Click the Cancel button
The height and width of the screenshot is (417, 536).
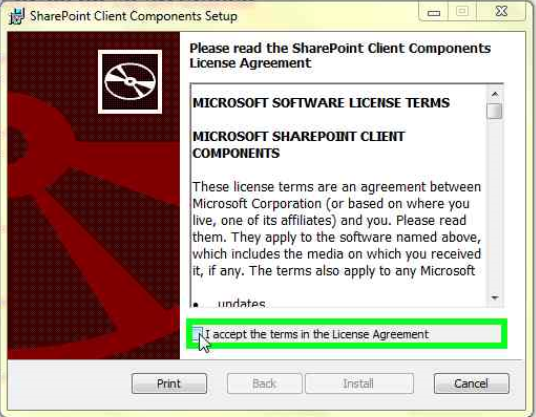pos(471,384)
